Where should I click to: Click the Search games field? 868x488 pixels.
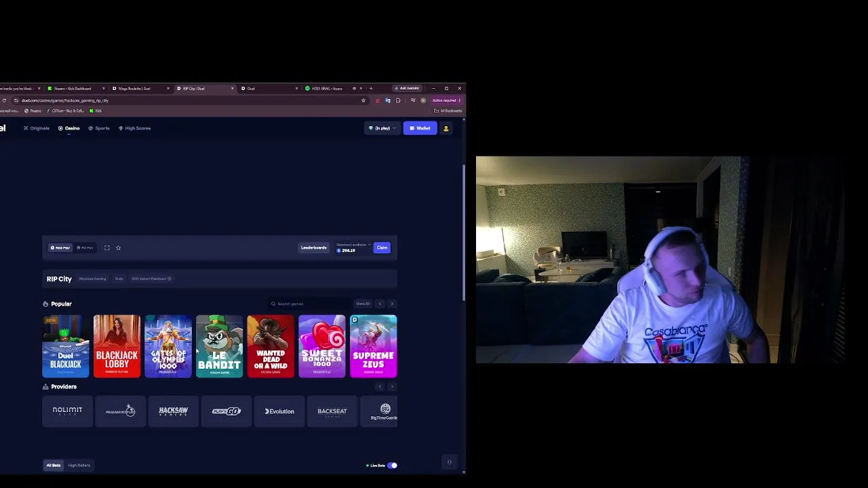tap(309, 304)
